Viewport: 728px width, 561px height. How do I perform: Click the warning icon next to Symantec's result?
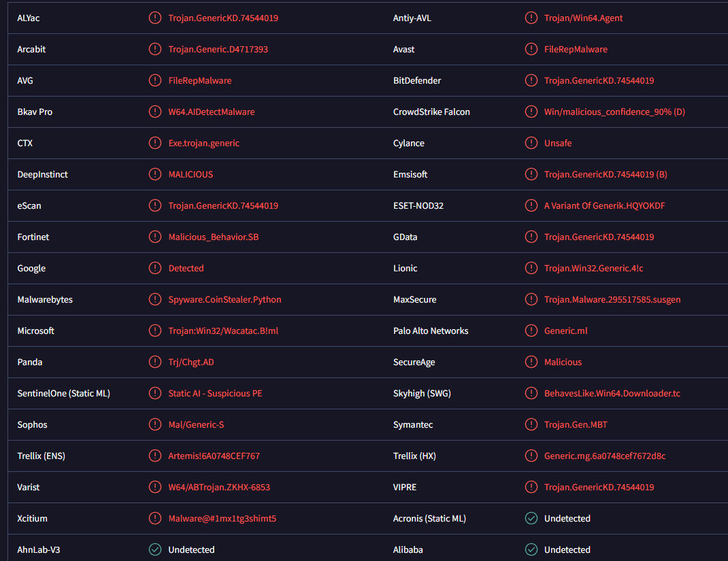pyautogui.click(x=531, y=425)
